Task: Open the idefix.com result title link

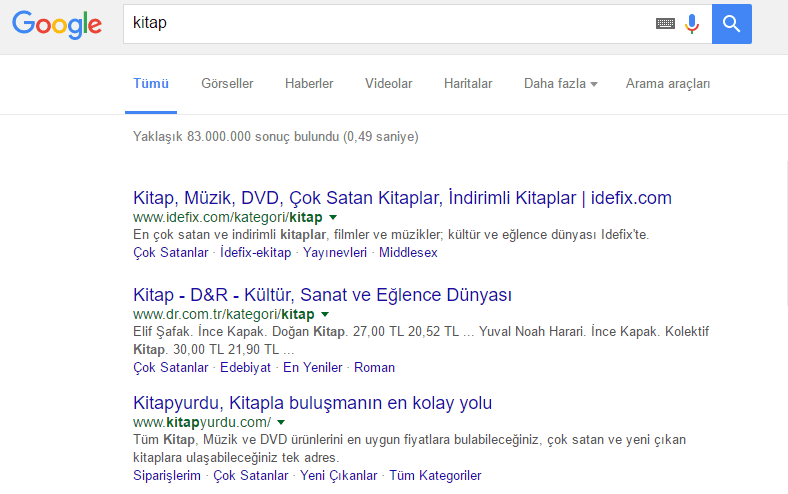Action: pyautogui.click(x=402, y=197)
